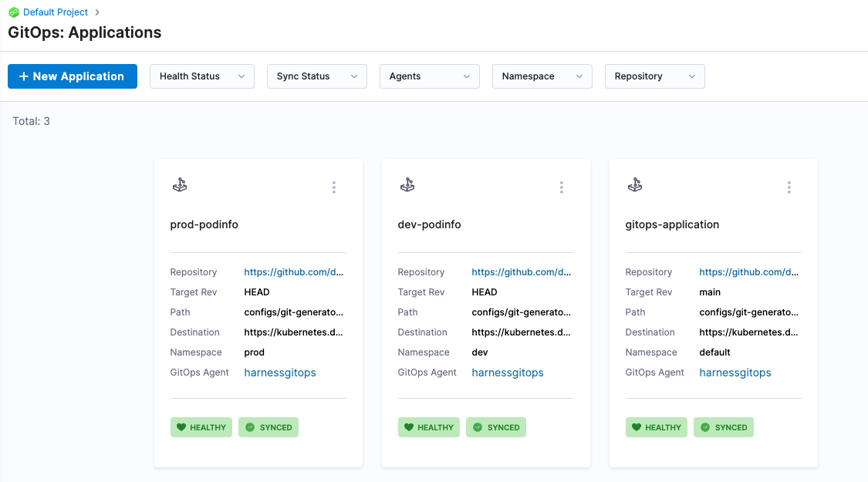
Task: Click the application icon on dev-podinfo card
Action: pyautogui.click(x=407, y=185)
